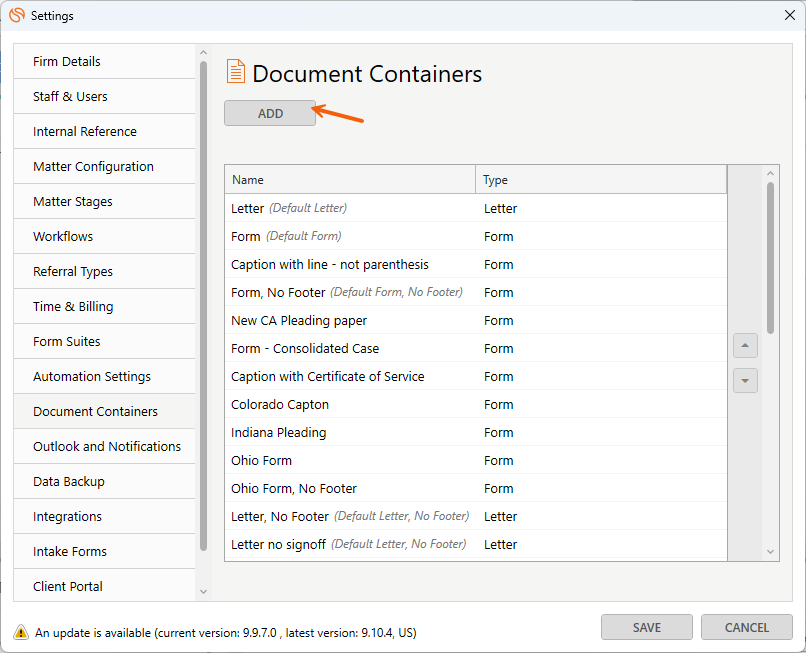Screen dimensions: 806x653
Task: Click the sidebar scroll down arrow
Action: click(203, 592)
